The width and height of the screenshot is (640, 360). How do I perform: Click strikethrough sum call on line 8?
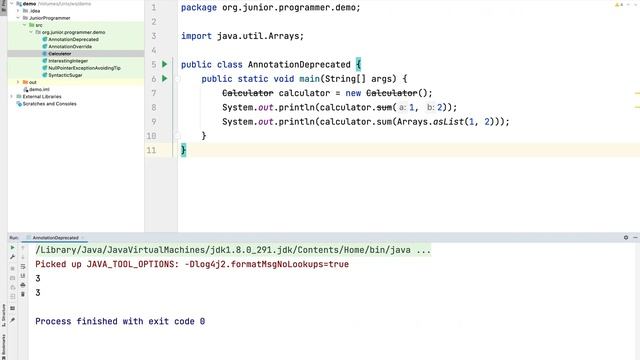[384, 107]
